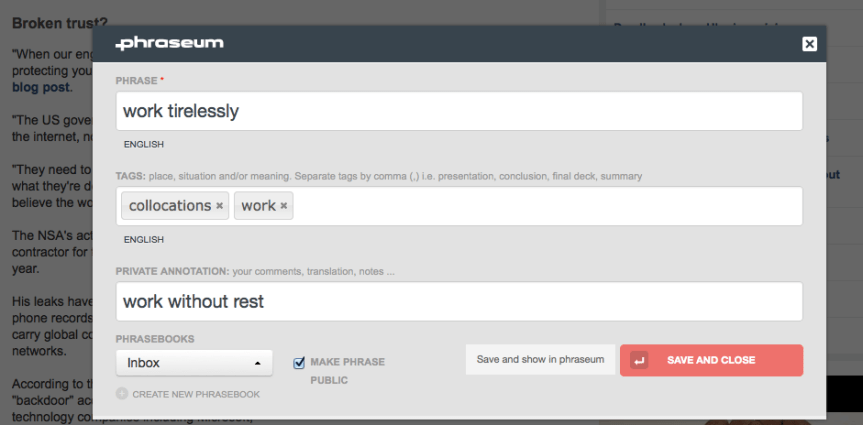Toggle the Make Phrase Public checkbox
The width and height of the screenshot is (863, 425).
(x=299, y=362)
